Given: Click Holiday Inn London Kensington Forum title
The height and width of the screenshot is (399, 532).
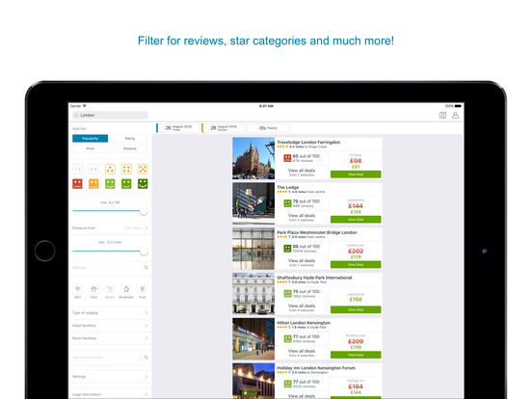Looking at the screenshot, I should pyautogui.click(x=316, y=368).
